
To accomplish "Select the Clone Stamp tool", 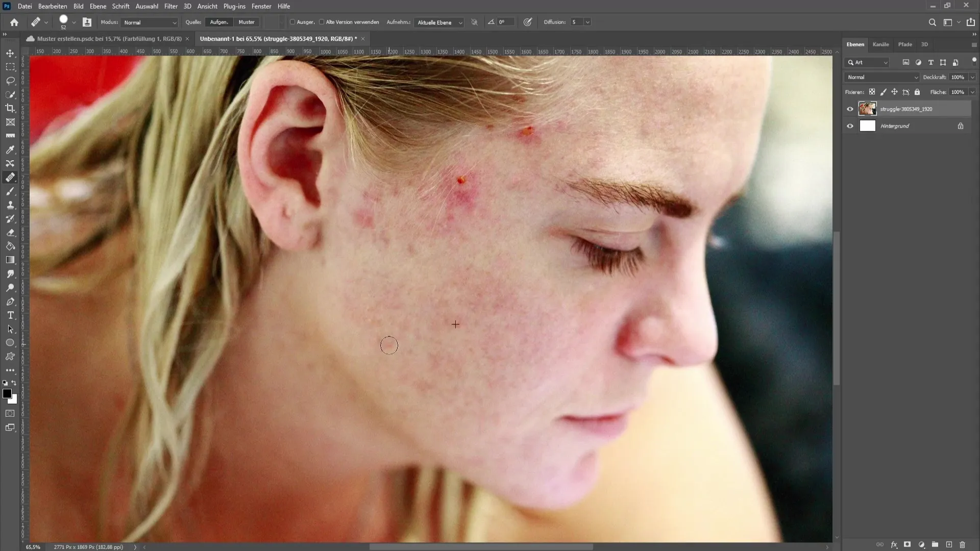I will (x=10, y=206).
